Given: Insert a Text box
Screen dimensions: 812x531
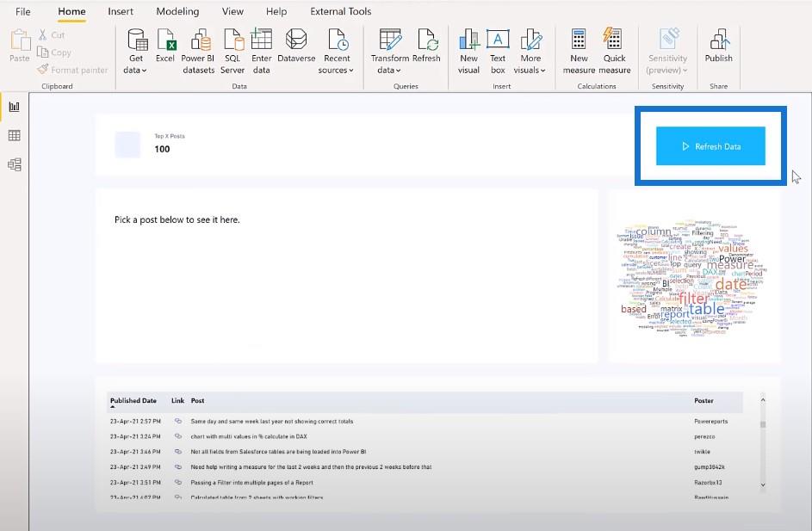Looking at the screenshot, I should 498,52.
